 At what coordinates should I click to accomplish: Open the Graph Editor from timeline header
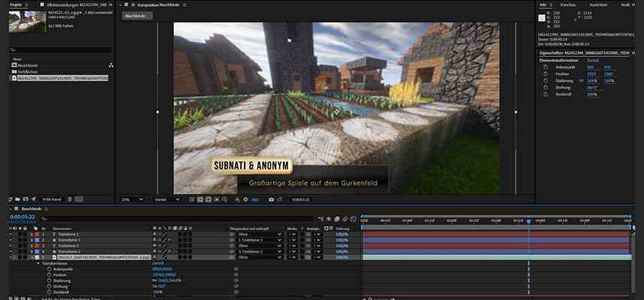click(x=354, y=219)
